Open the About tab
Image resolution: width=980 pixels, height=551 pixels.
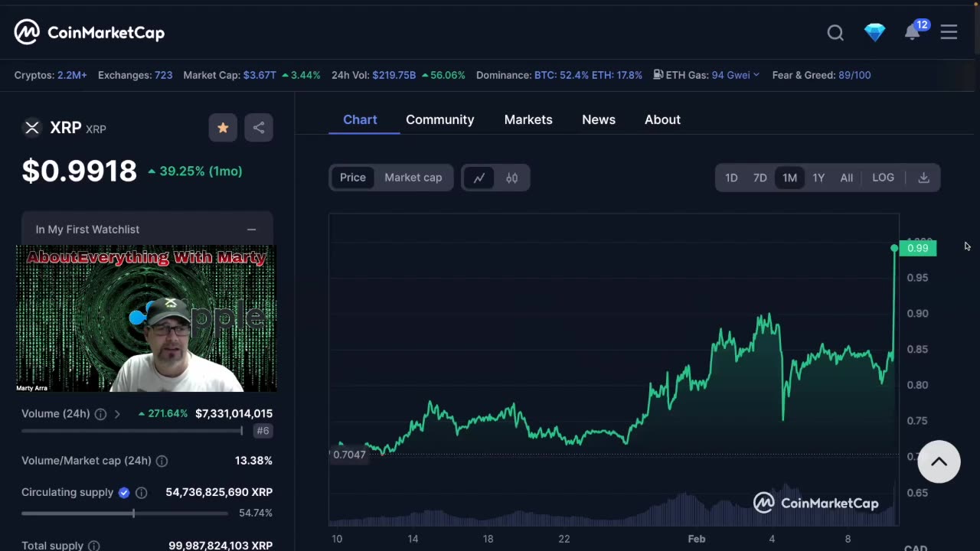pyautogui.click(x=662, y=120)
